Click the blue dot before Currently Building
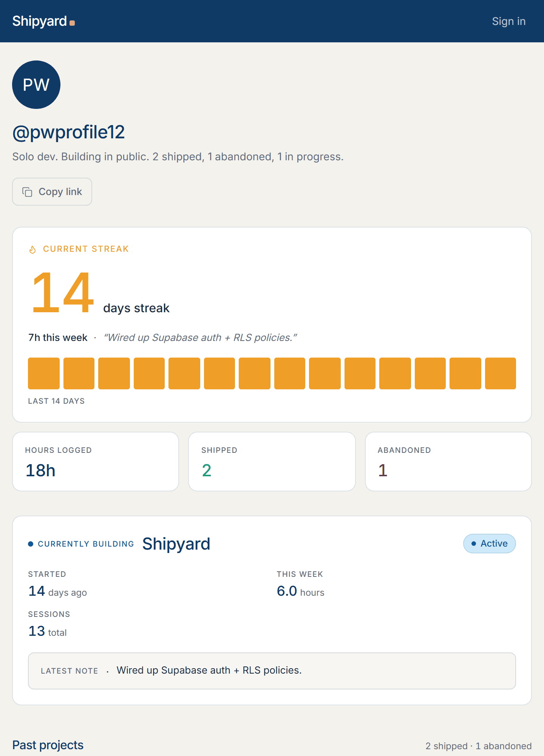Image resolution: width=544 pixels, height=756 pixels. coord(31,544)
